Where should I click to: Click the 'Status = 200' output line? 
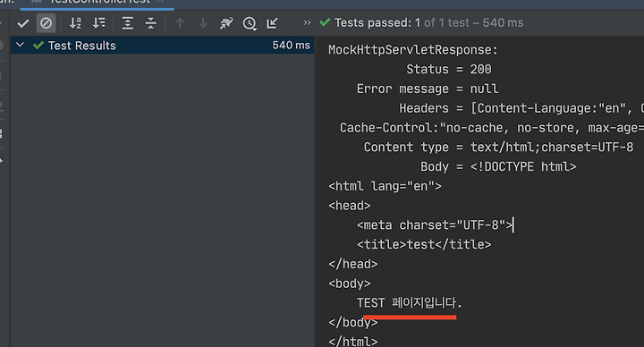(448, 69)
